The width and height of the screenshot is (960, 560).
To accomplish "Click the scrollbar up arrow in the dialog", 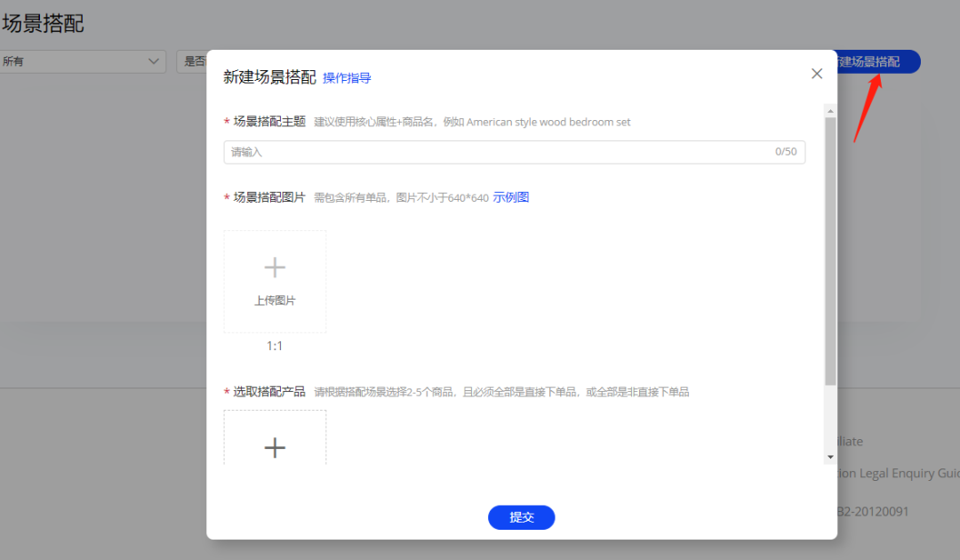I will [x=830, y=110].
